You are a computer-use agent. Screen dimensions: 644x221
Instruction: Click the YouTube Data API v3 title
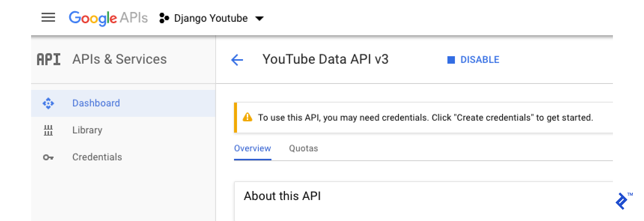pyautogui.click(x=325, y=59)
